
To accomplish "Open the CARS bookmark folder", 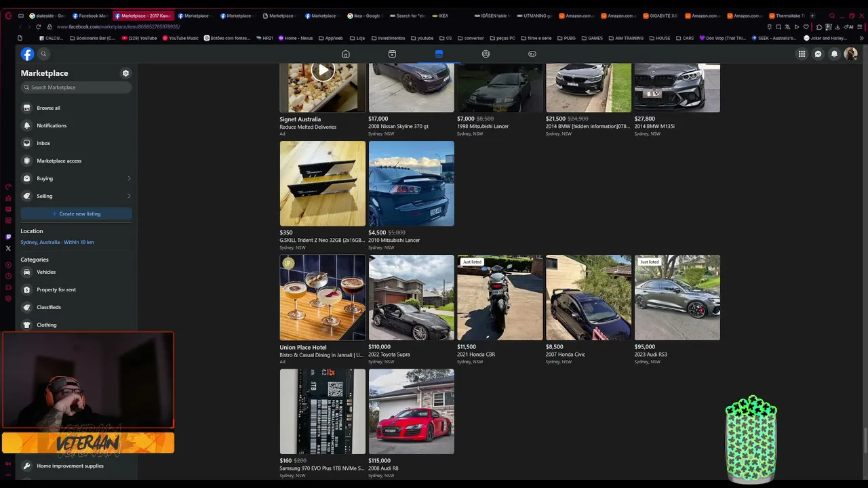I will tap(685, 38).
